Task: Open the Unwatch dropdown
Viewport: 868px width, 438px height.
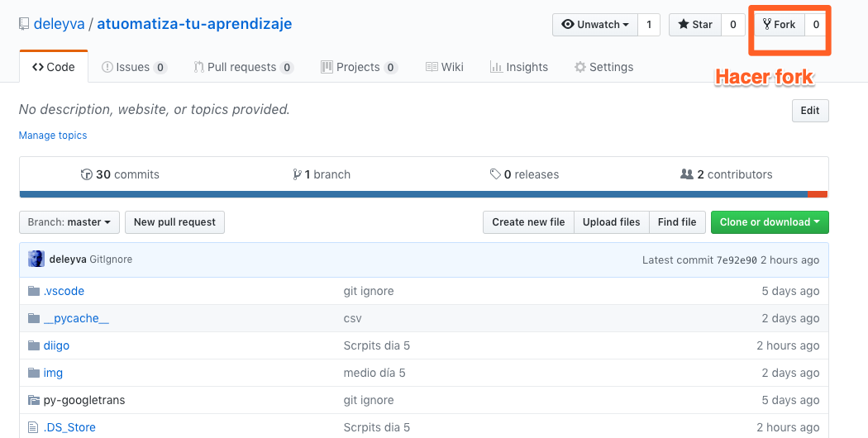Action: (594, 25)
